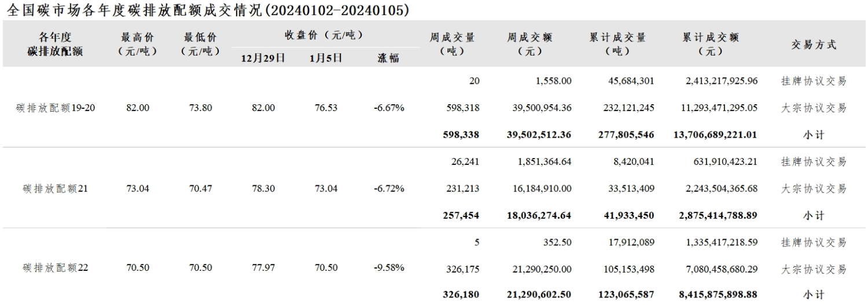The width and height of the screenshot is (868, 305).
Task: Click the 最低价 column header
Action: (200, 44)
